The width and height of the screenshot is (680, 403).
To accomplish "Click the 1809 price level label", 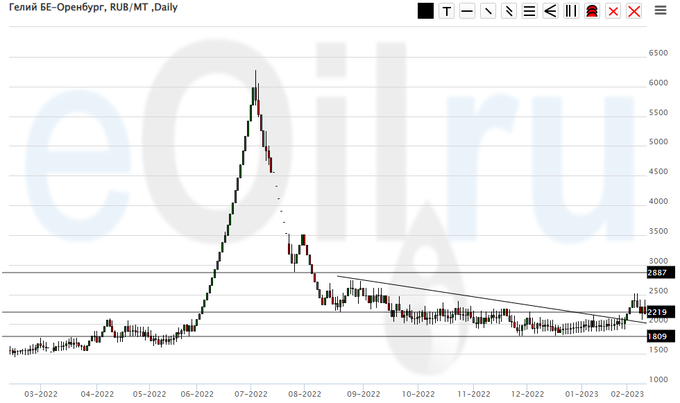I will [x=657, y=336].
